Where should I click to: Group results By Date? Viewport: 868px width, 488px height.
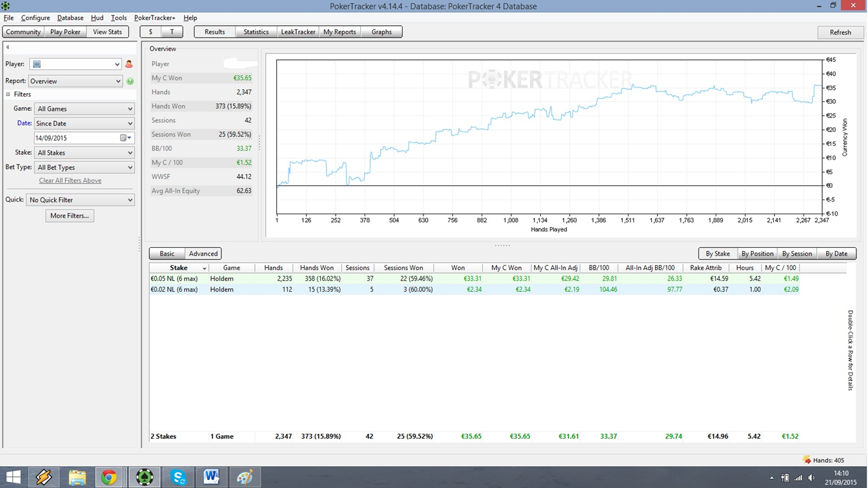pos(836,254)
